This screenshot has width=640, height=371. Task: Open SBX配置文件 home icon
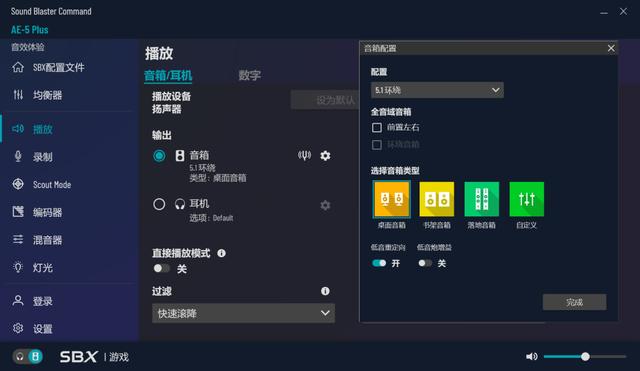click(x=18, y=67)
